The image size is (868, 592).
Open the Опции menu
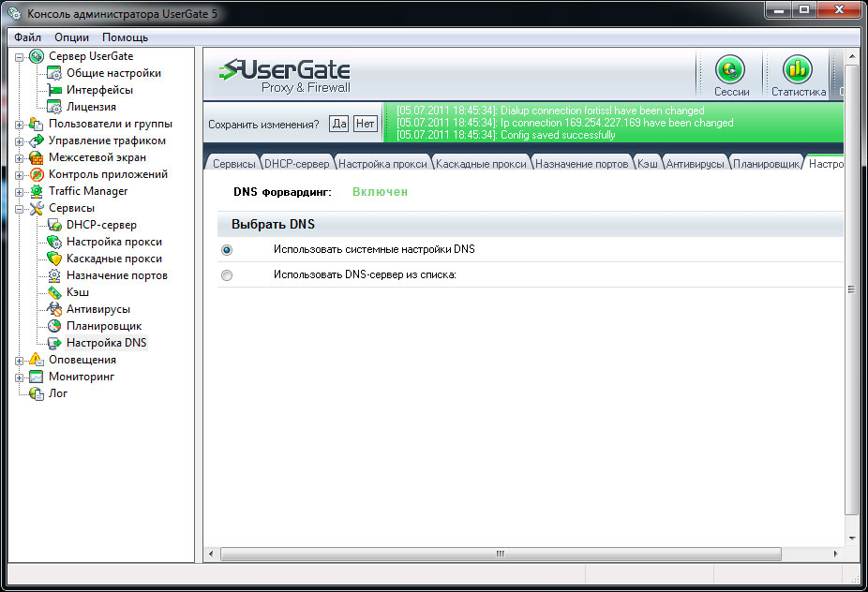[x=71, y=37]
